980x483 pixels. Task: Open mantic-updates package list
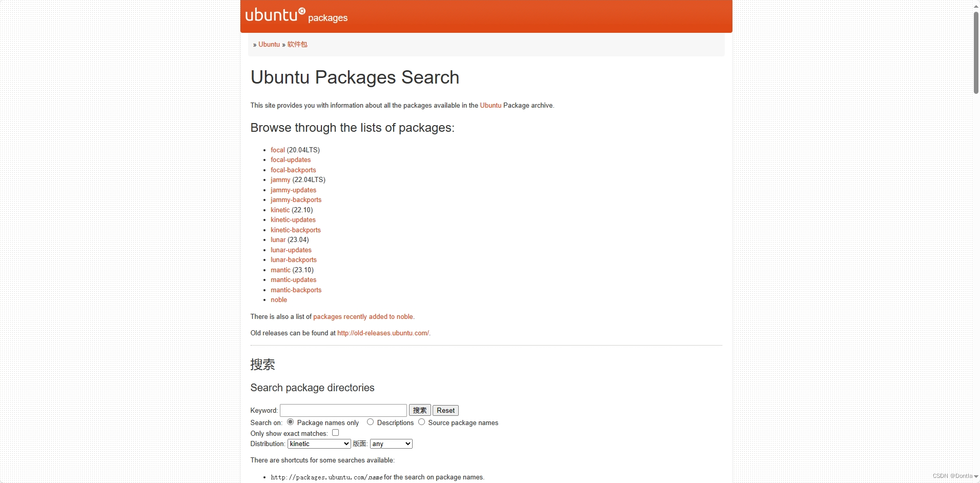point(294,280)
